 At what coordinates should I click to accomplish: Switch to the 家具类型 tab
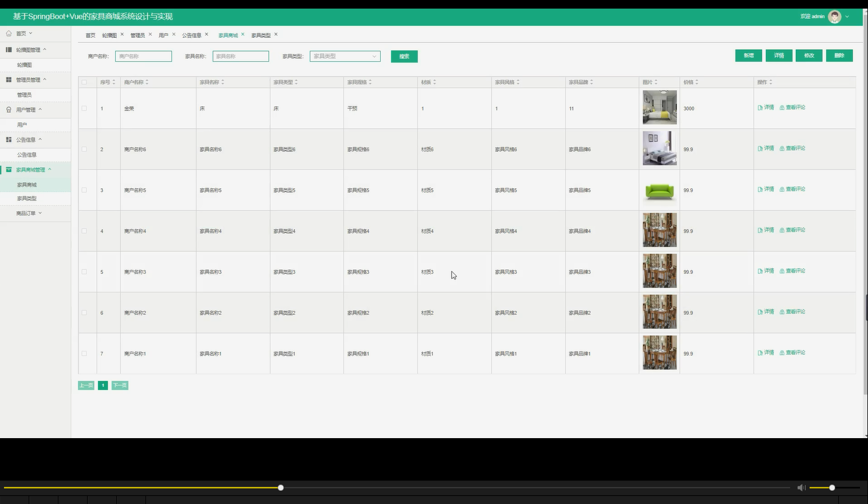[261, 36]
